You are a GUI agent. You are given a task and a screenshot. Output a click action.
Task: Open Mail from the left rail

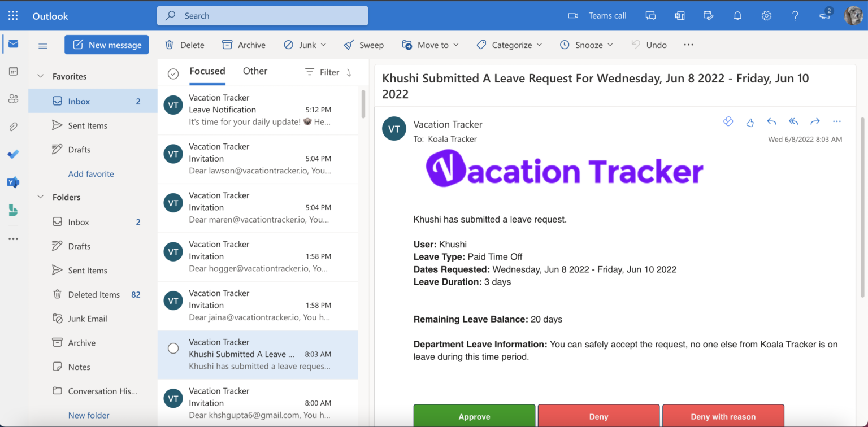point(13,44)
